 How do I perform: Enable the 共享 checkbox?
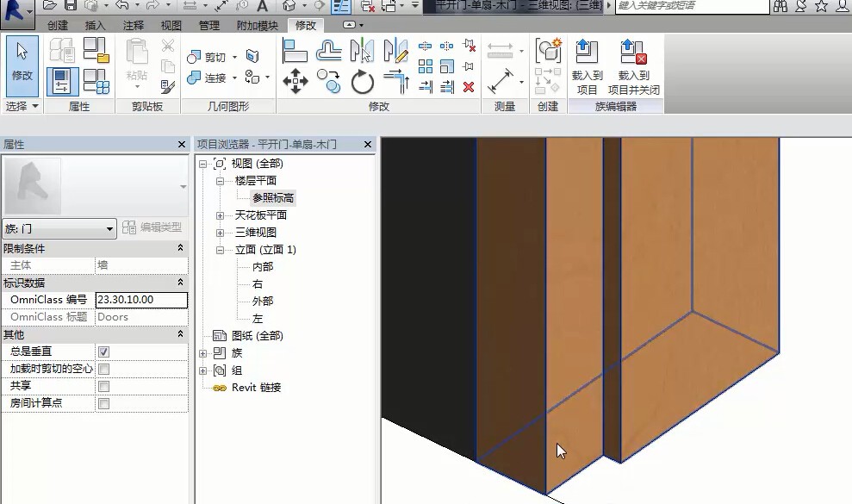tap(103, 386)
